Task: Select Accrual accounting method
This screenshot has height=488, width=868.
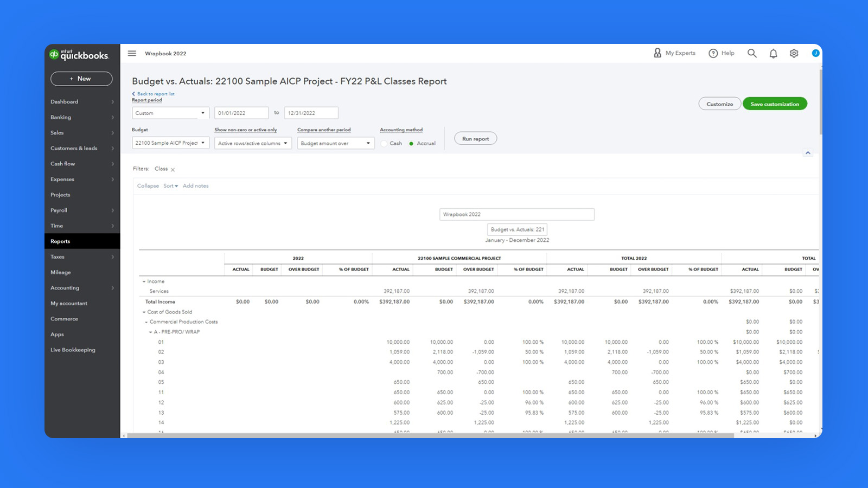Action: click(x=411, y=143)
